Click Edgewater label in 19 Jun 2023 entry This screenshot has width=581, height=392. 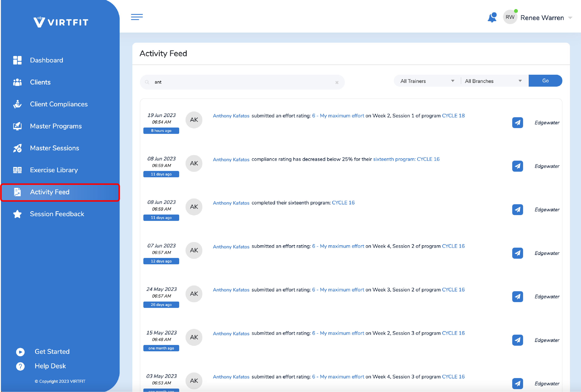(547, 123)
